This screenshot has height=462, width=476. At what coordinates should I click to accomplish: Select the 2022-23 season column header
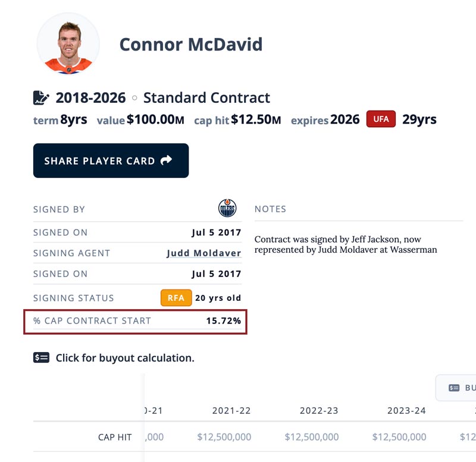point(319,410)
